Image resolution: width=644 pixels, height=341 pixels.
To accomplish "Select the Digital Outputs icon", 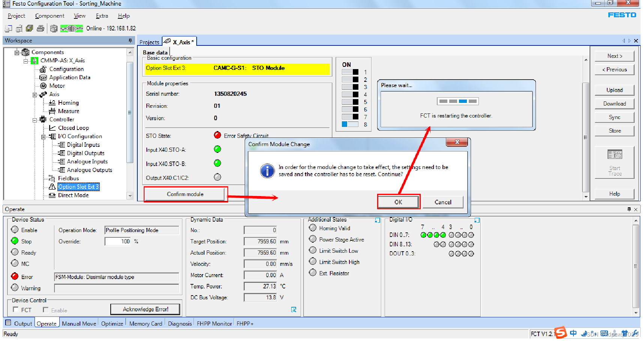I will click(62, 153).
